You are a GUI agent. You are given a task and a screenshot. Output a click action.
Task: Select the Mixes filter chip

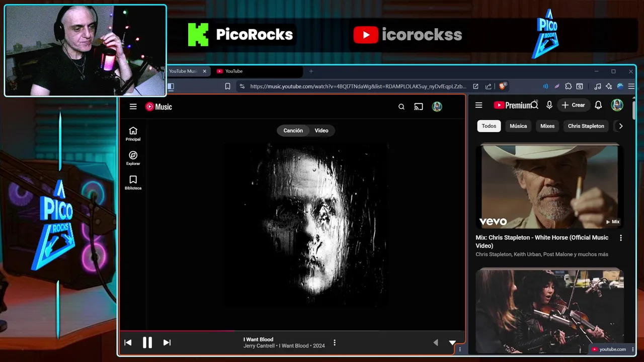[x=547, y=126]
